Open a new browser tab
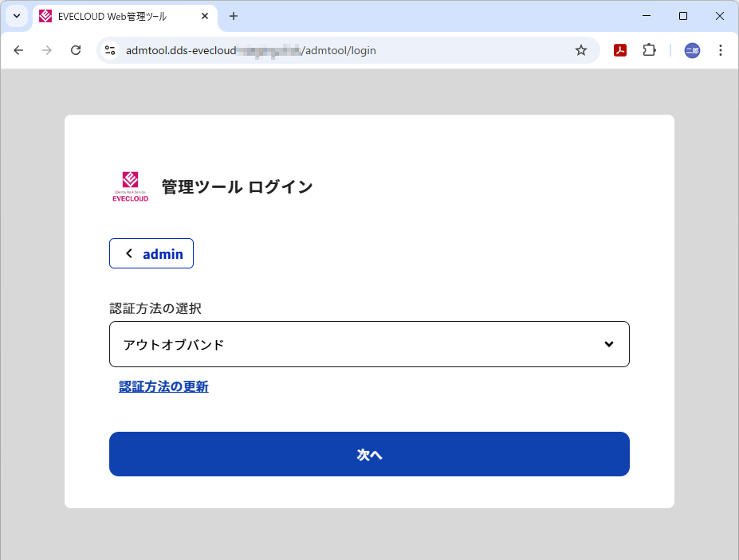Viewport: 739px width, 560px height. click(x=234, y=16)
